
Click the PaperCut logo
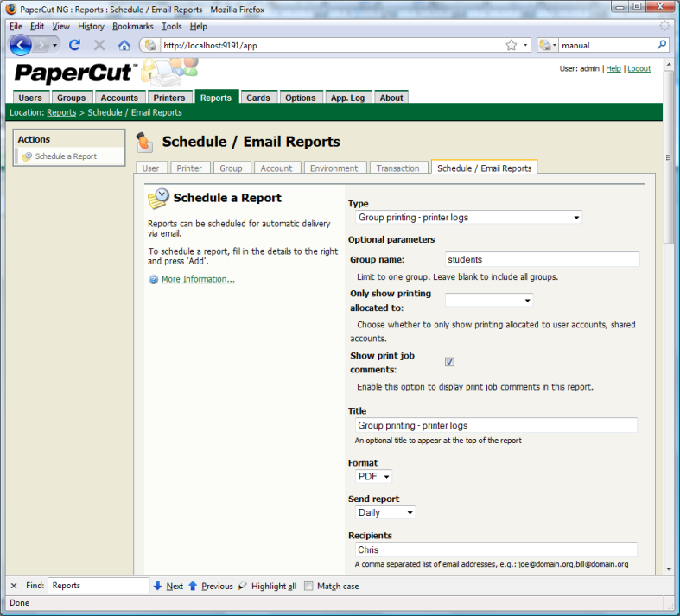click(74, 73)
